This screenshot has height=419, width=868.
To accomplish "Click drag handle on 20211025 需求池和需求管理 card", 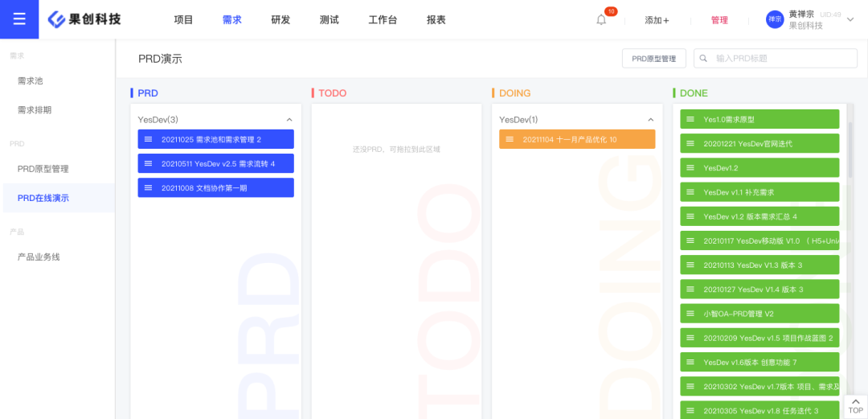I will point(149,139).
